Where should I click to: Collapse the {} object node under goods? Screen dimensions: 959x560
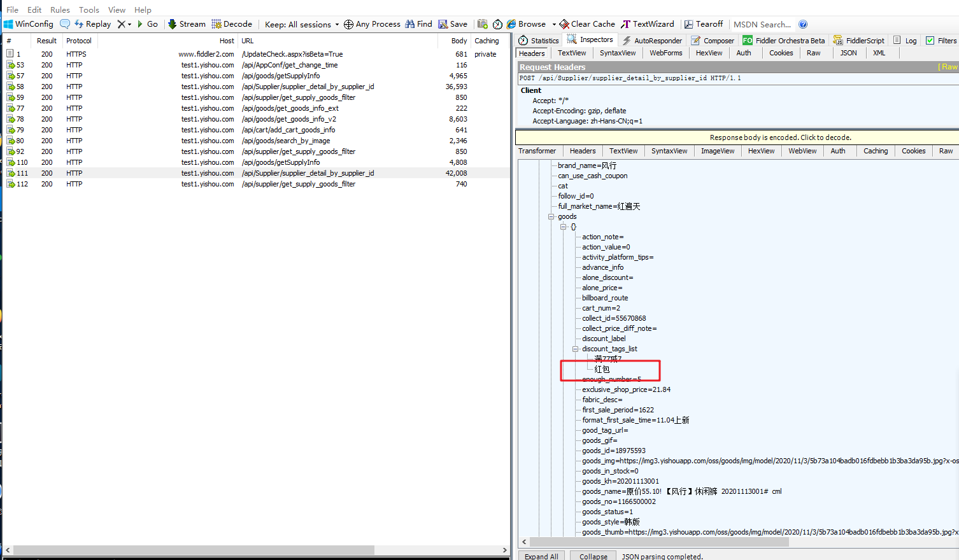[x=563, y=227]
